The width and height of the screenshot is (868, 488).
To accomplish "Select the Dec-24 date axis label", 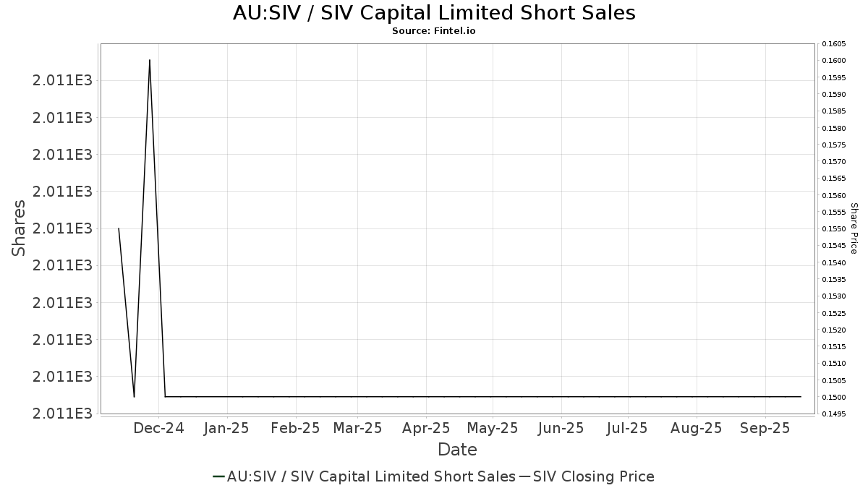I will 161,429.
